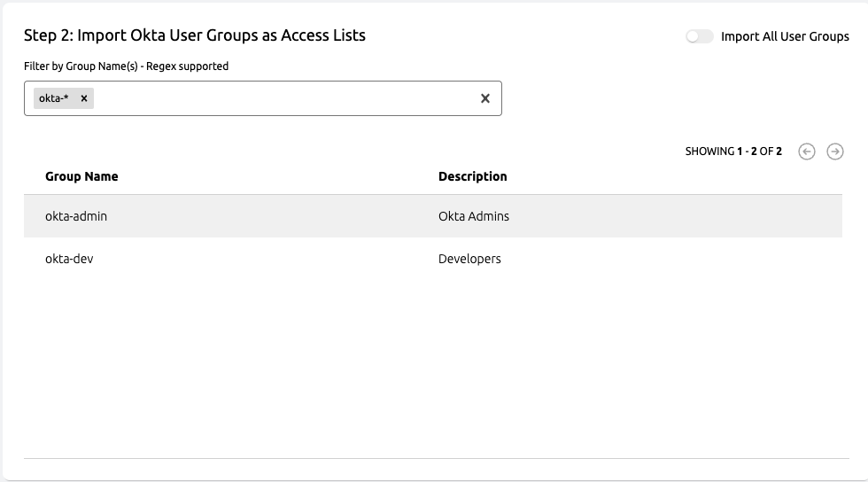Click the Import All User Groups label
The image size is (868, 482).
point(785,36)
